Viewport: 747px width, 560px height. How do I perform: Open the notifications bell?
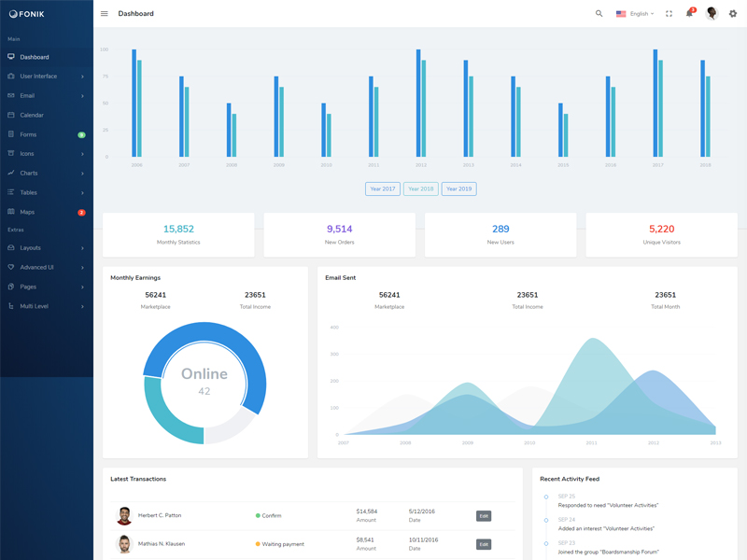tap(689, 13)
